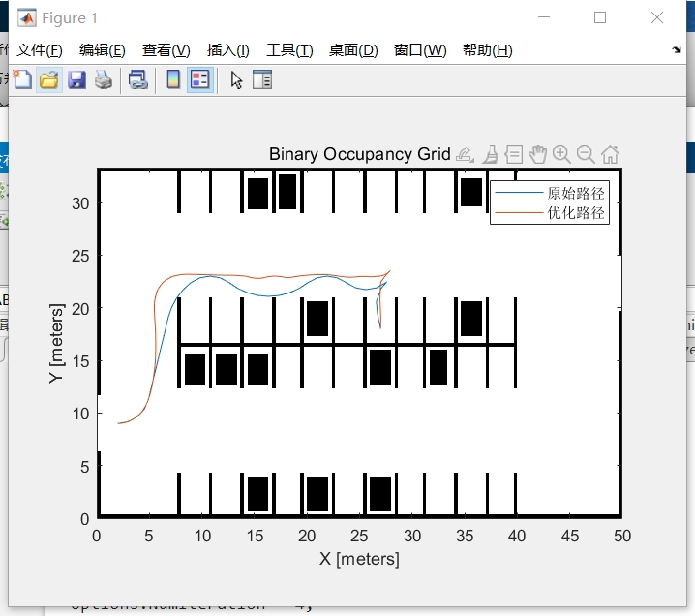This screenshot has width=695, height=616.
Task: Click the X [meters] axis label
Action: pyautogui.click(x=359, y=558)
